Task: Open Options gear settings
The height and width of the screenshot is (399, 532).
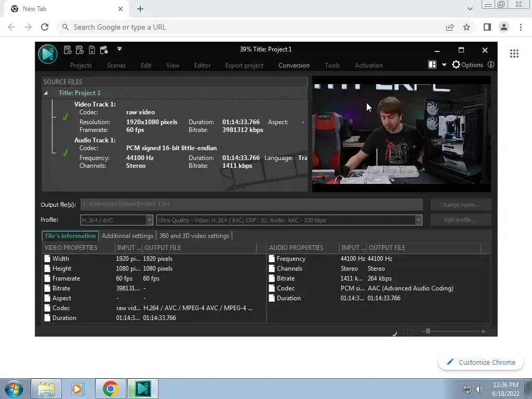Action: pos(468,65)
